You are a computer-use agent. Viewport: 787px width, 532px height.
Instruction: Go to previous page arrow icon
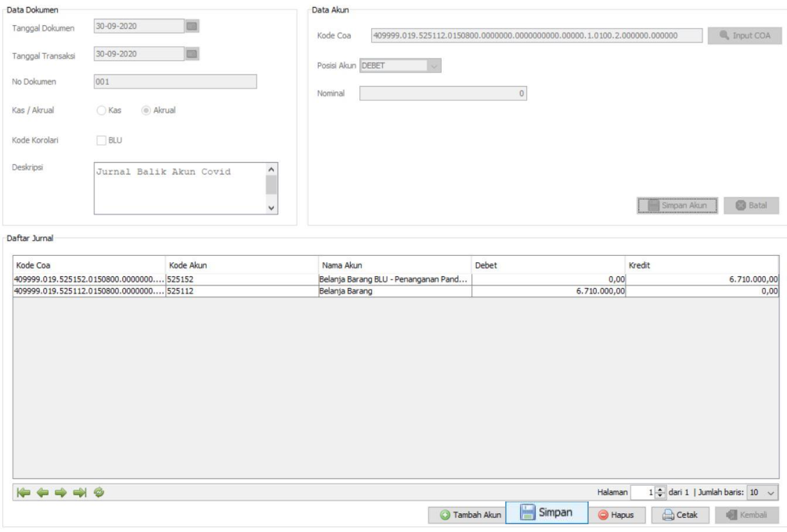42,492
